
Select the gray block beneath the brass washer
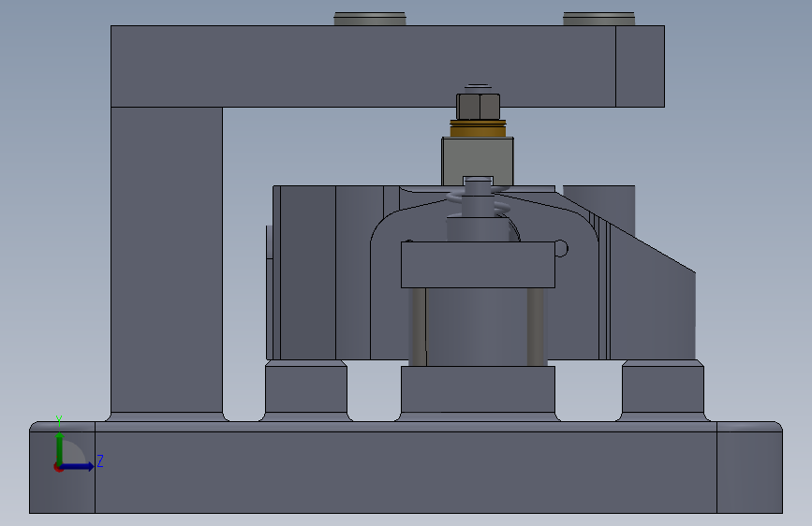point(478,160)
